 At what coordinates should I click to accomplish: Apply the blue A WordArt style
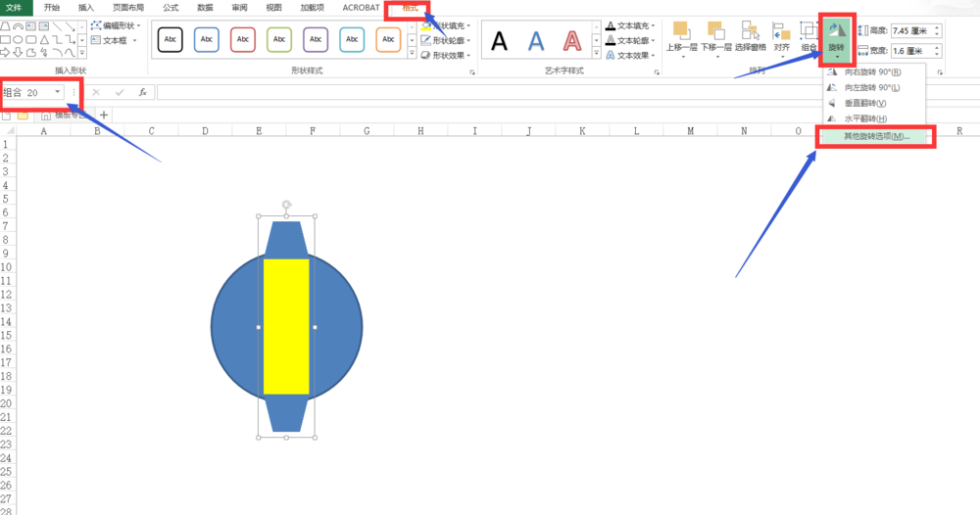(x=536, y=41)
